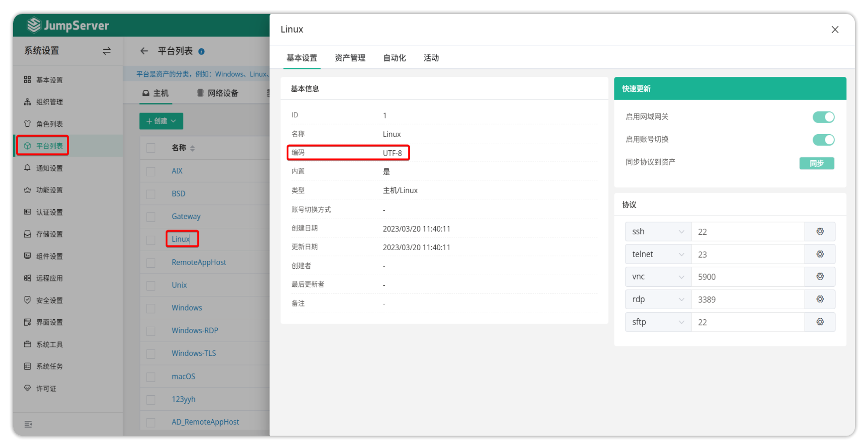Image resolution: width=868 pixels, height=445 pixels.
Task: Open settings gear for ssh protocol
Action: (820, 231)
